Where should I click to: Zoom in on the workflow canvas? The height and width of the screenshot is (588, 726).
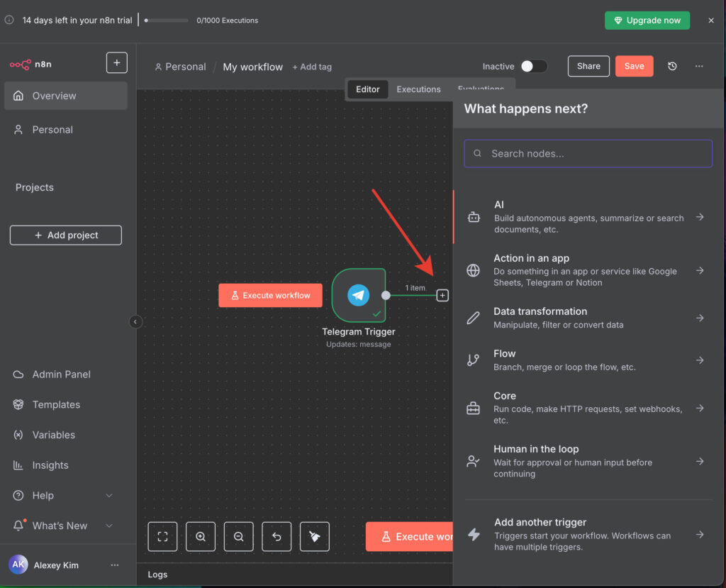click(x=201, y=537)
